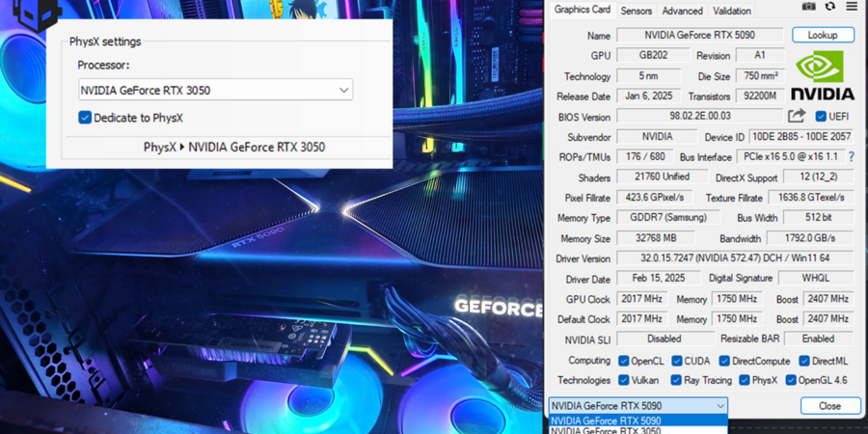868x434 pixels.
Task: Click the Close button in GPU-Z
Action: click(829, 406)
